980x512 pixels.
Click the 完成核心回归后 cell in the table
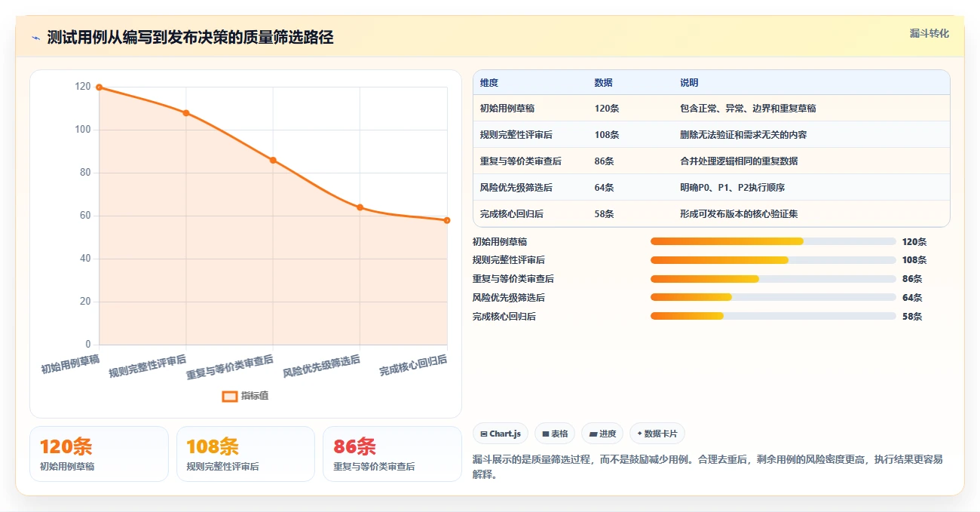tap(512, 214)
